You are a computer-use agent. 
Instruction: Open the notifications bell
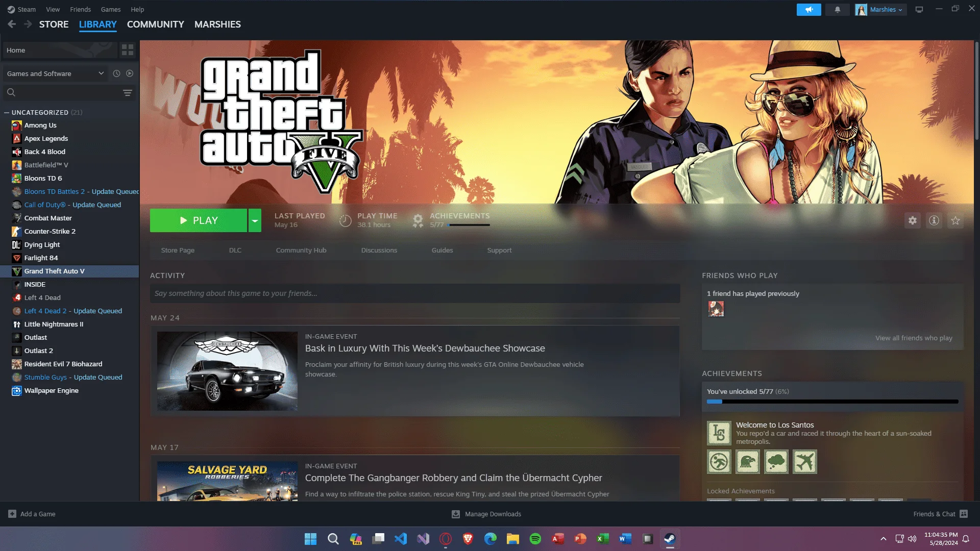pyautogui.click(x=837, y=10)
